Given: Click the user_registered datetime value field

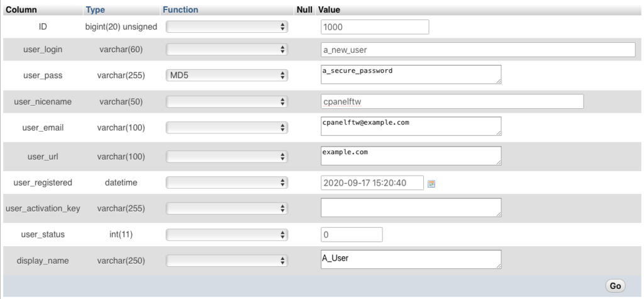Looking at the screenshot, I should [x=372, y=183].
